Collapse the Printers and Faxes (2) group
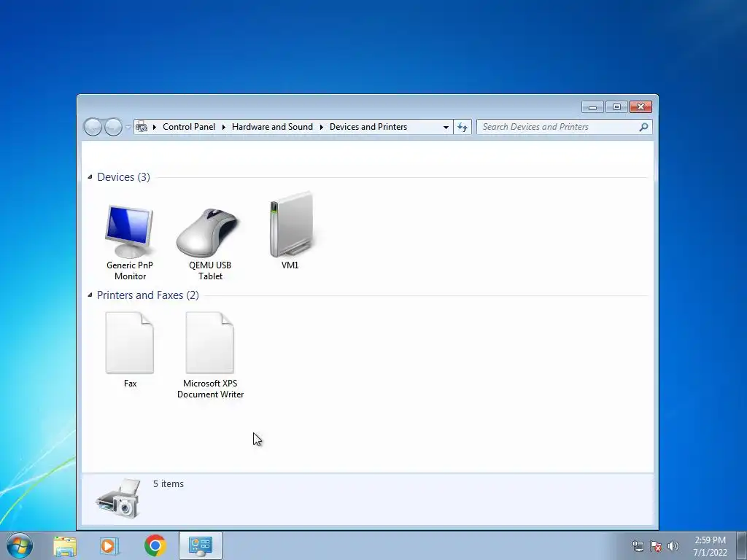This screenshot has height=560, width=747. click(90, 295)
